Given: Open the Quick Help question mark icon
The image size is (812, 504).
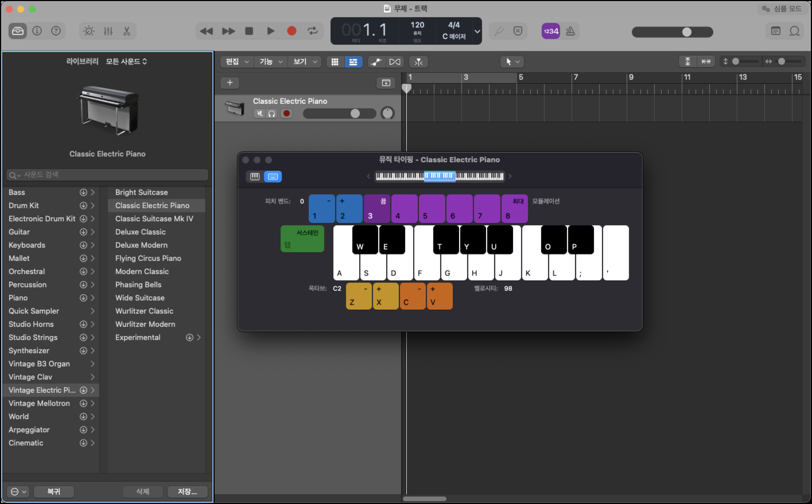Looking at the screenshot, I should [56, 31].
